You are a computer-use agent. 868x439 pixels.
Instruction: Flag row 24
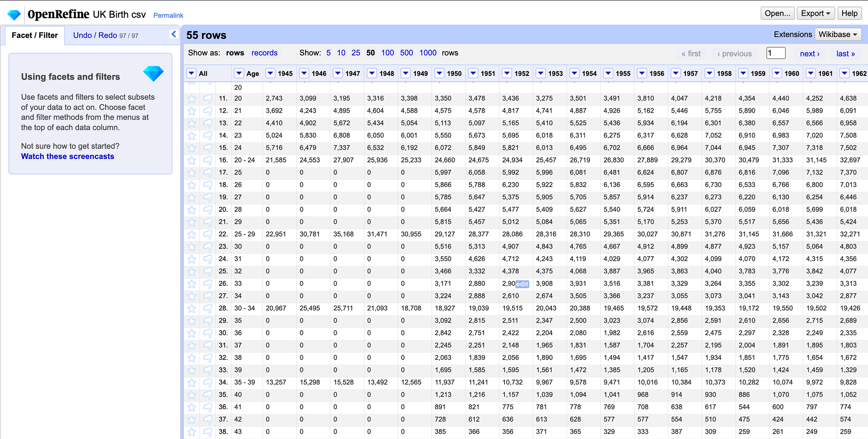(208, 259)
